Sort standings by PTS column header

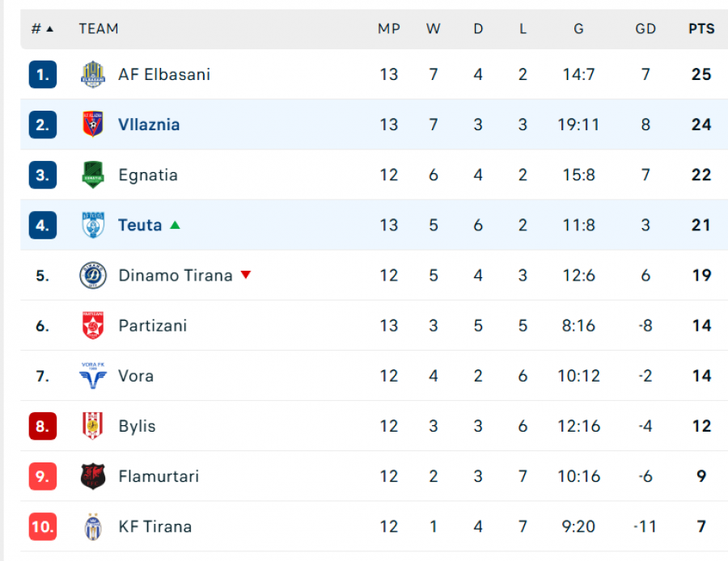point(701,29)
